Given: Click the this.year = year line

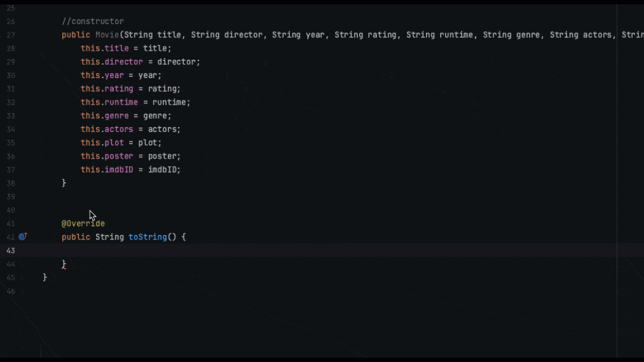Looking at the screenshot, I should click(x=121, y=76).
